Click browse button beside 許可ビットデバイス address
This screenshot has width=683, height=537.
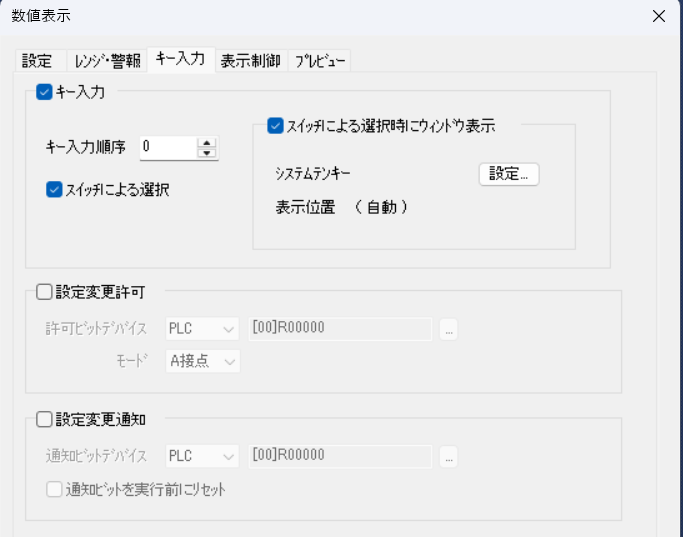[x=449, y=328]
